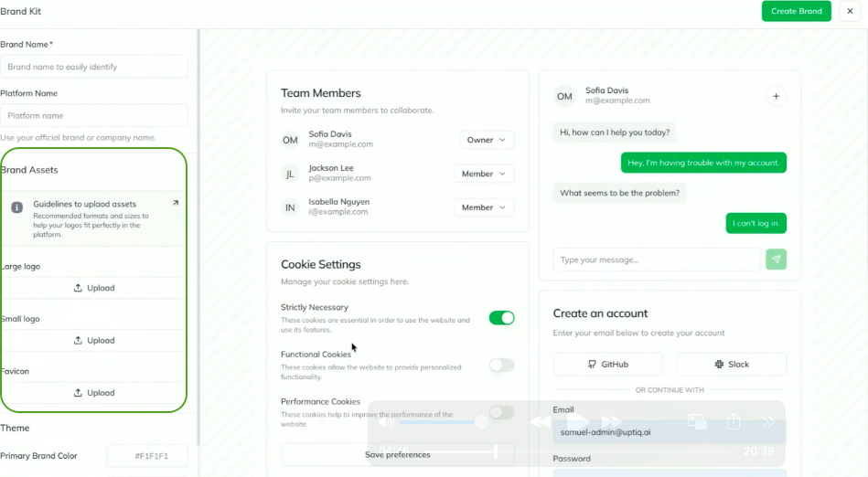Click the plus icon in chat header
This screenshot has width=868, height=477.
click(776, 96)
